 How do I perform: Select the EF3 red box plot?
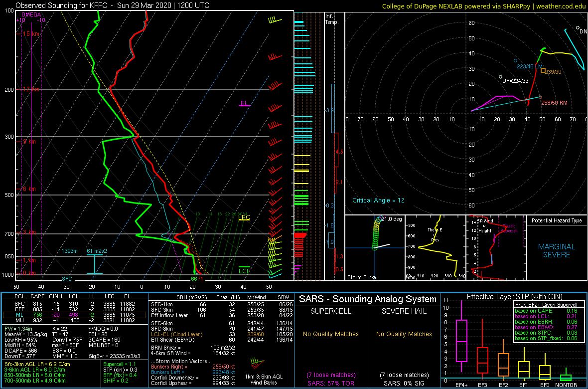(482, 348)
